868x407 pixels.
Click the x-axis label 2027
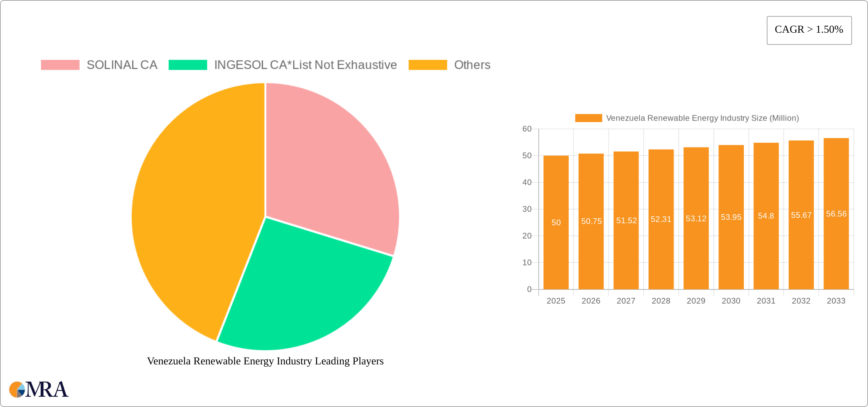626,301
